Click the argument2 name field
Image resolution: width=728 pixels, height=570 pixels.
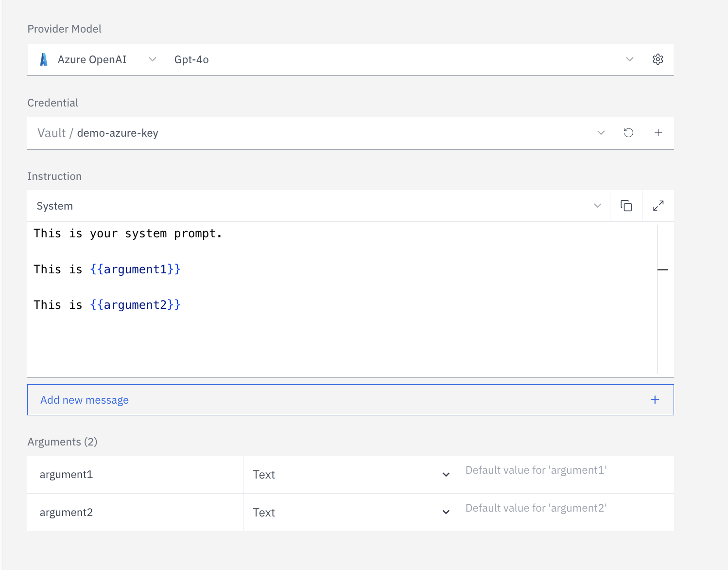tap(135, 513)
